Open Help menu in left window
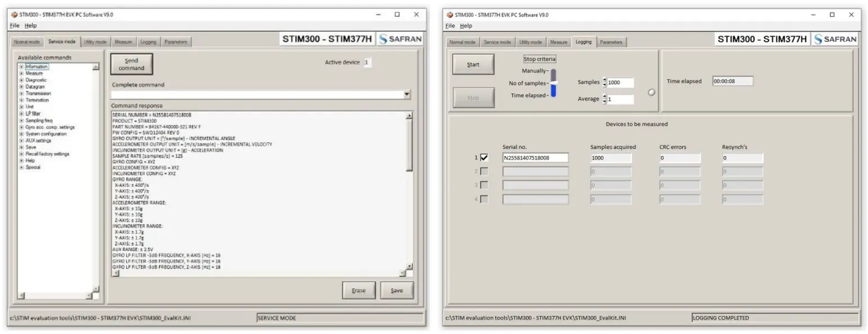 [30, 26]
